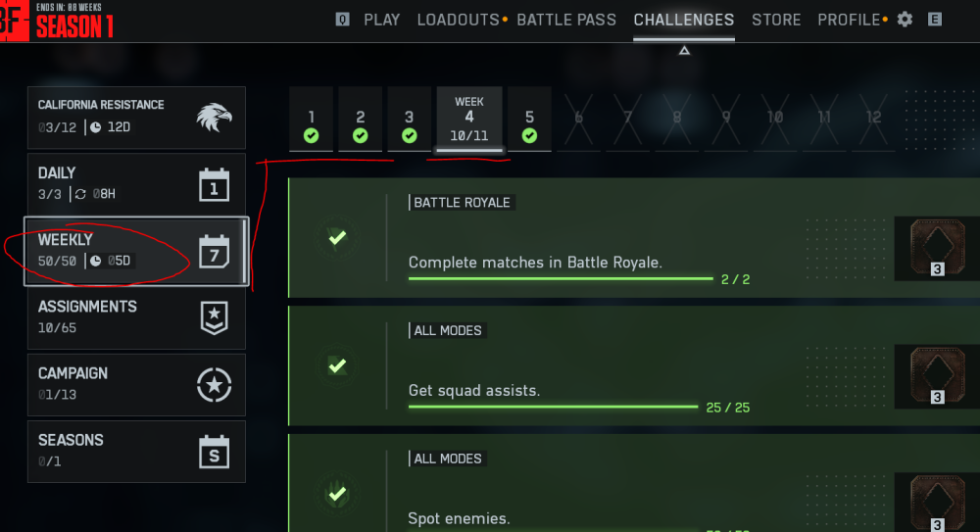The height and width of the screenshot is (532, 980).
Task: Click the Campaign star circle icon
Action: pyautogui.click(x=214, y=385)
